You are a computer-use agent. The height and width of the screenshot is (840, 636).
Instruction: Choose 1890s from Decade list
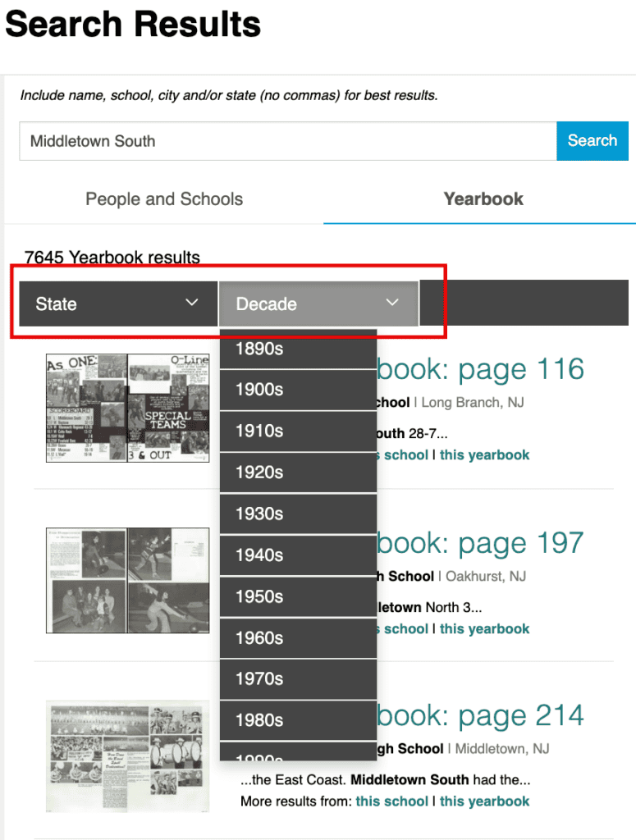[x=298, y=349]
